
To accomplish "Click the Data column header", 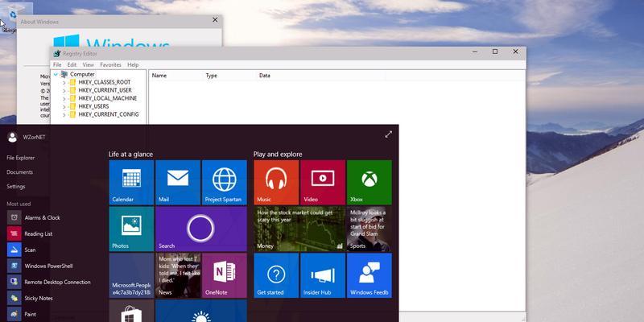I will coord(321,76).
